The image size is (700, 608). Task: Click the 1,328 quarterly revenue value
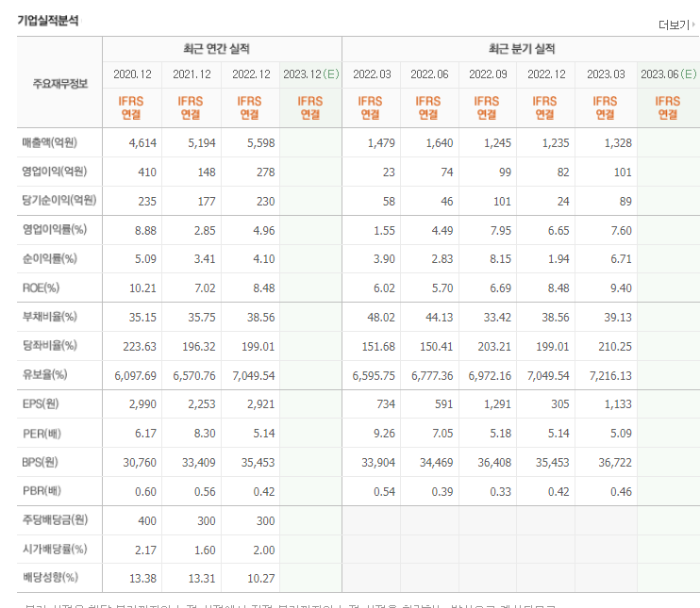pyautogui.click(x=618, y=143)
